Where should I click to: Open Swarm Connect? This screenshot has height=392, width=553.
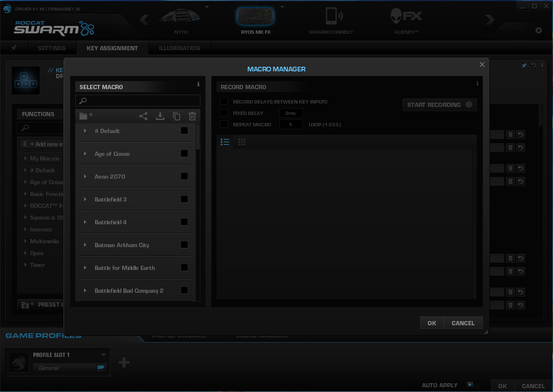(331, 20)
